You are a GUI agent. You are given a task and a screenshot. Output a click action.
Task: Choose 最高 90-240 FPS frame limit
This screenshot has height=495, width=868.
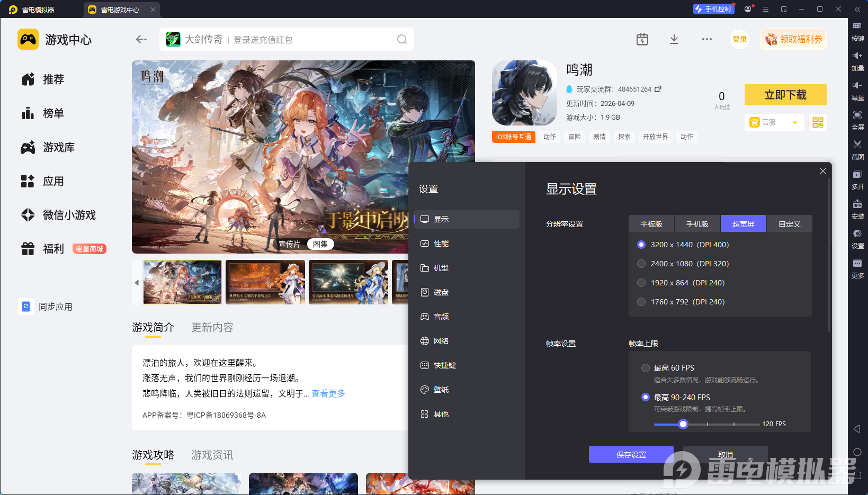[x=646, y=397]
